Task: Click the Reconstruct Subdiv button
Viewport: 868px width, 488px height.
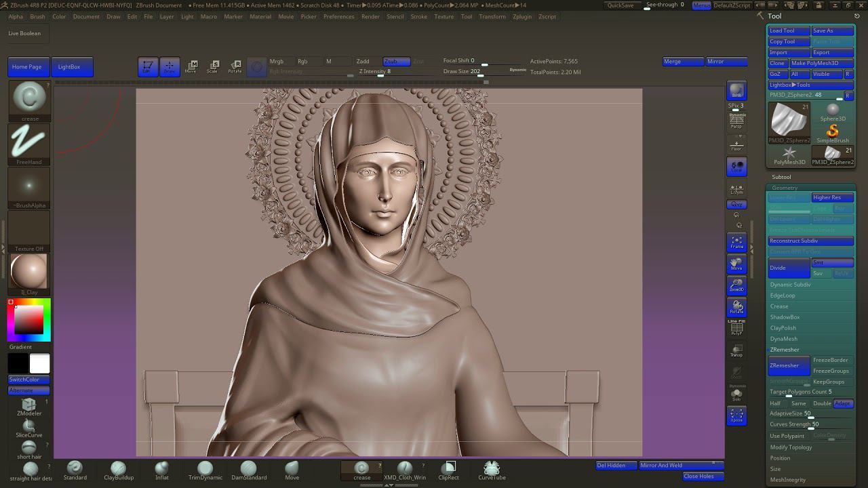Action: point(810,241)
